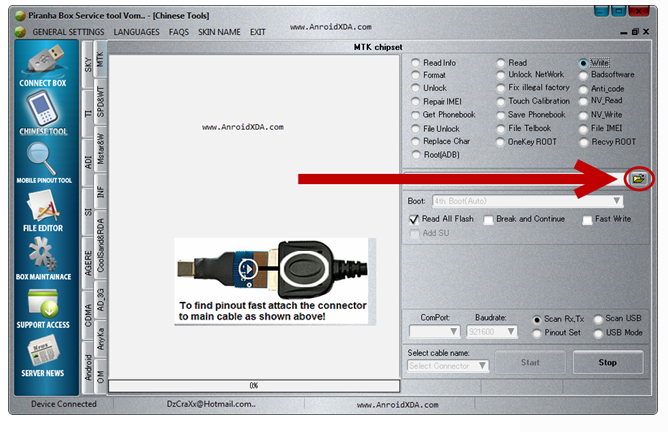Select the OneKey ROOT radio option
Image resolution: width=668 pixels, height=432 pixels.
(501, 142)
